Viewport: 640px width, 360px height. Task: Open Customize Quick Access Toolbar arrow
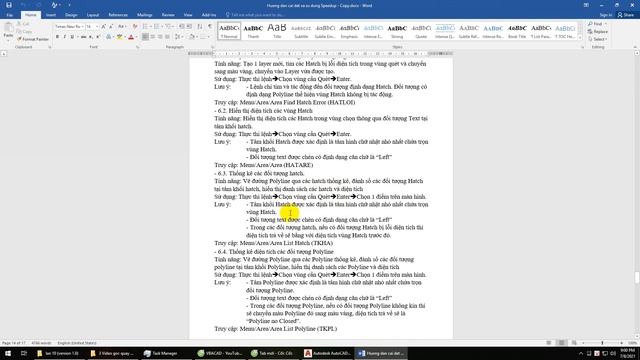tap(69, 5)
